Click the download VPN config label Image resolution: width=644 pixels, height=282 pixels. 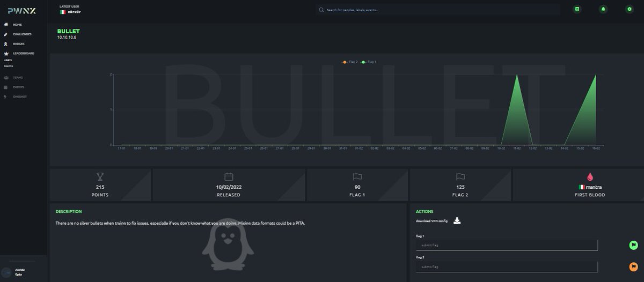pyautogui.click(x=431, y=221)
